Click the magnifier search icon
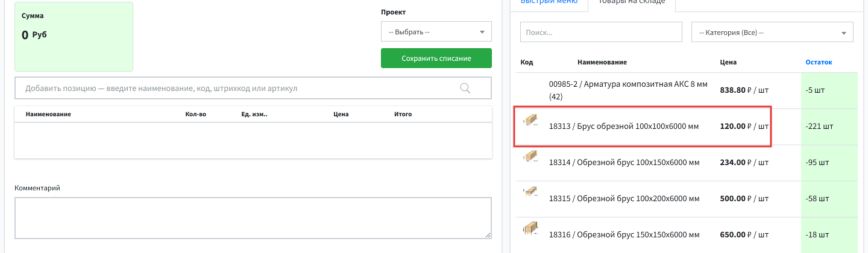Screen dimensions: 868x253 (x=465, y=89)
